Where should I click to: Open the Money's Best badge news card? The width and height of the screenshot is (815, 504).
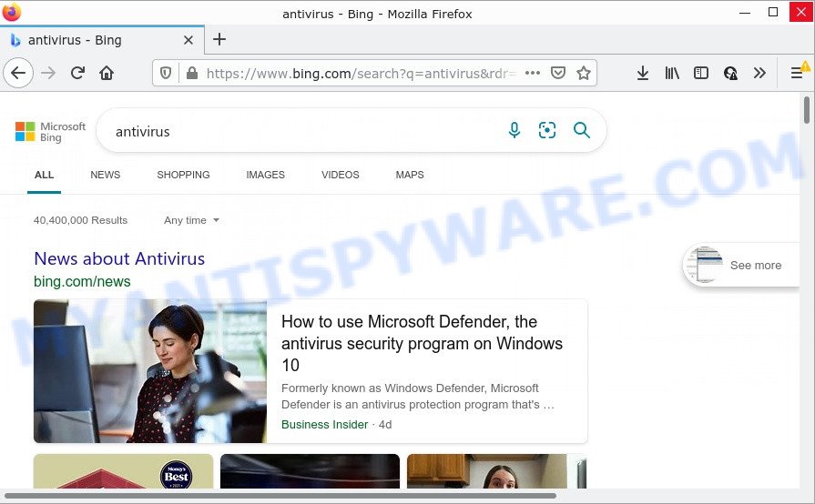point(123,471)
